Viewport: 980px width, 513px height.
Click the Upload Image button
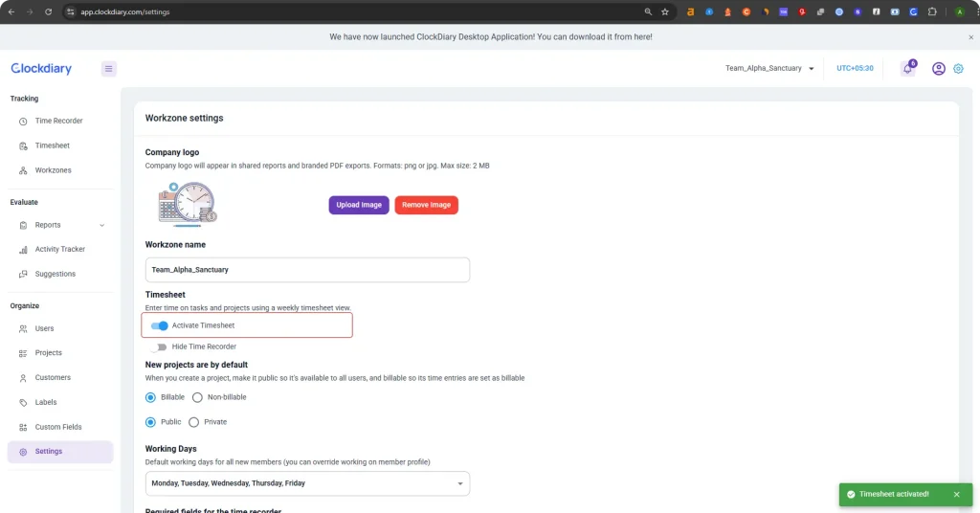coord(359,205)
